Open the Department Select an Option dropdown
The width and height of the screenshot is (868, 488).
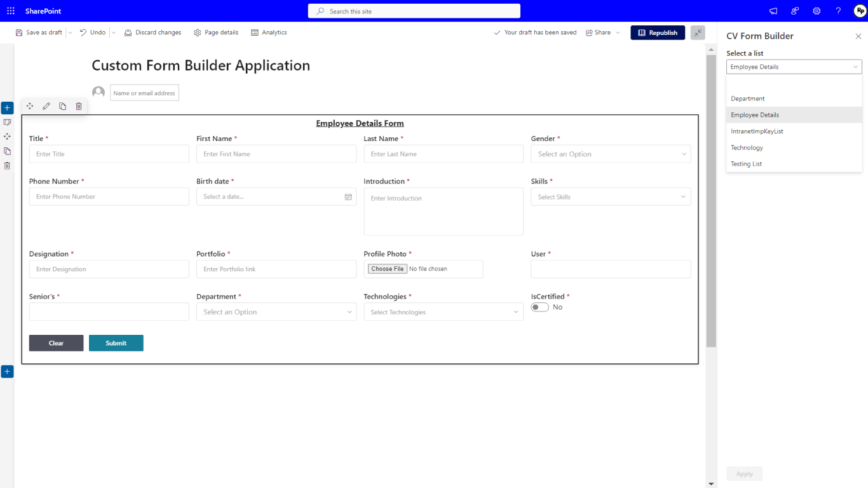[276, 312]
